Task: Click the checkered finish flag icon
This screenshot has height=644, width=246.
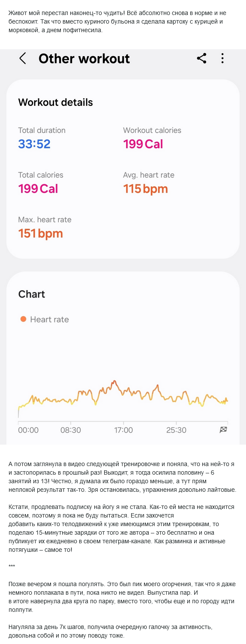Action: [x=223, y=430]
